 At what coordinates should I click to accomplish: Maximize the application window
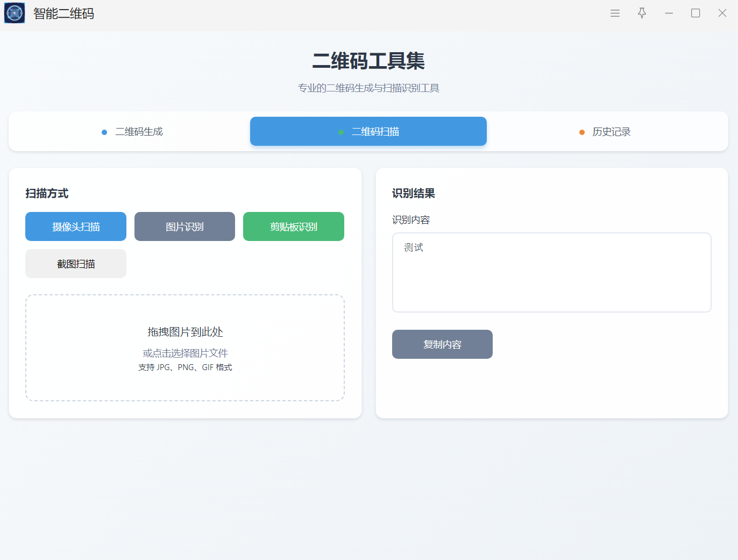[696, 13]
